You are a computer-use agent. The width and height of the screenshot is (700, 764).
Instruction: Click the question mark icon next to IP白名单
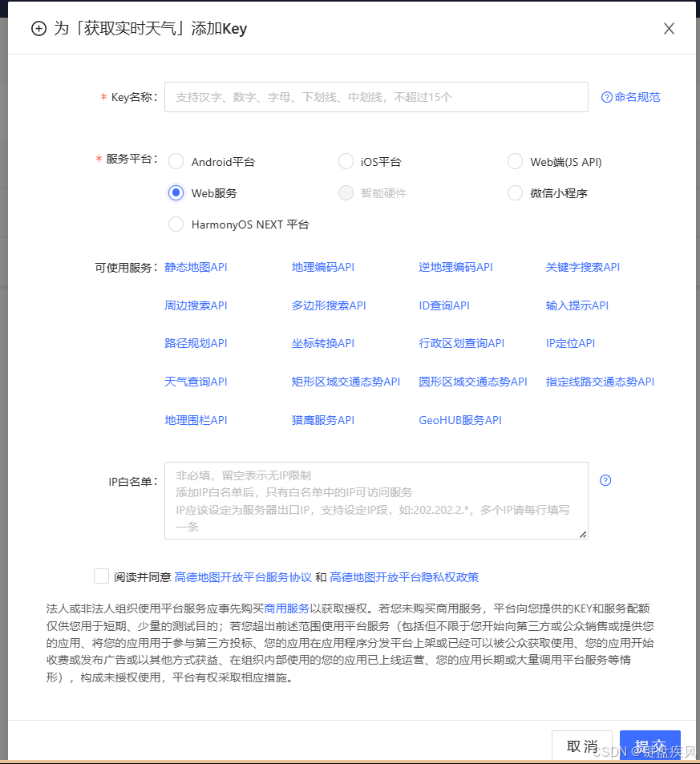click(605, 479)
